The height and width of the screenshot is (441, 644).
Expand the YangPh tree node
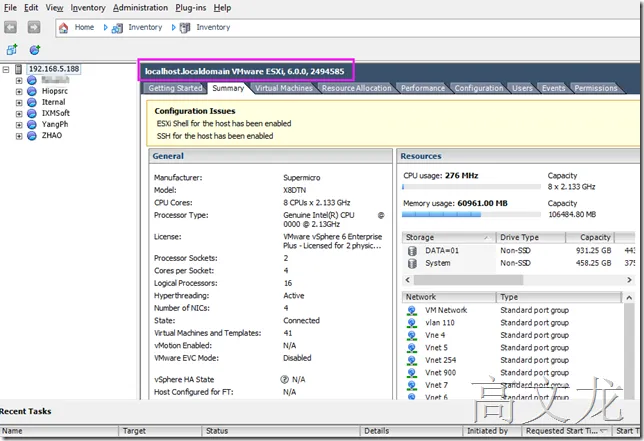pyautogui.click(x=19, y=125)
